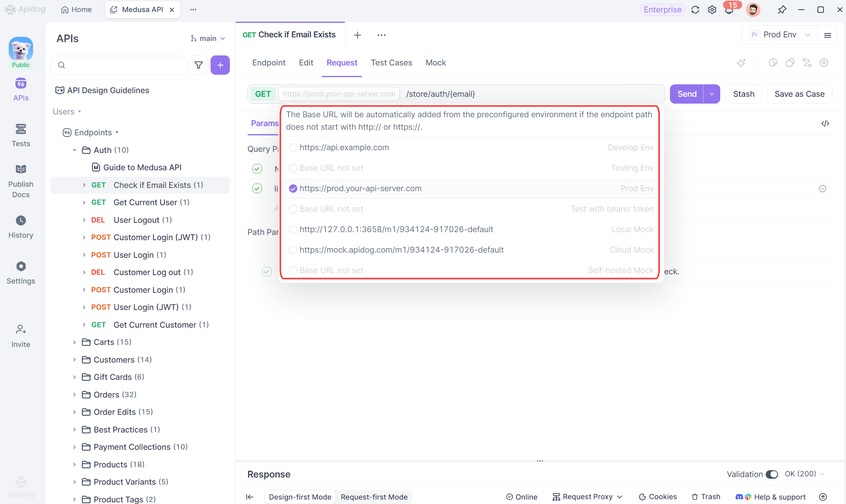846x504 pixels.
Task: Click the refresh sync icon in title bar
Action: pos(695,10)
